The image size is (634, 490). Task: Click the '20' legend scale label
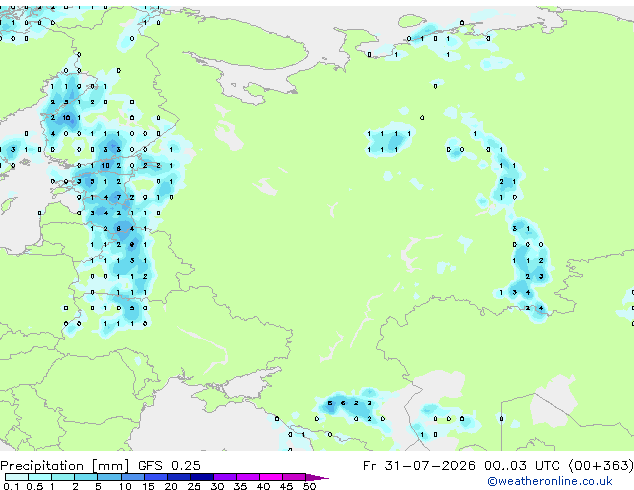click(x=171, y=486)
